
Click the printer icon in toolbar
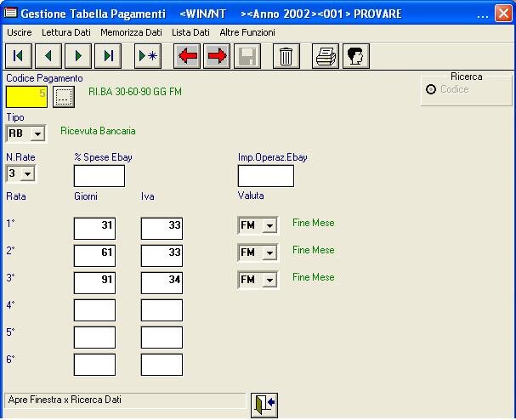coord(326,56)
